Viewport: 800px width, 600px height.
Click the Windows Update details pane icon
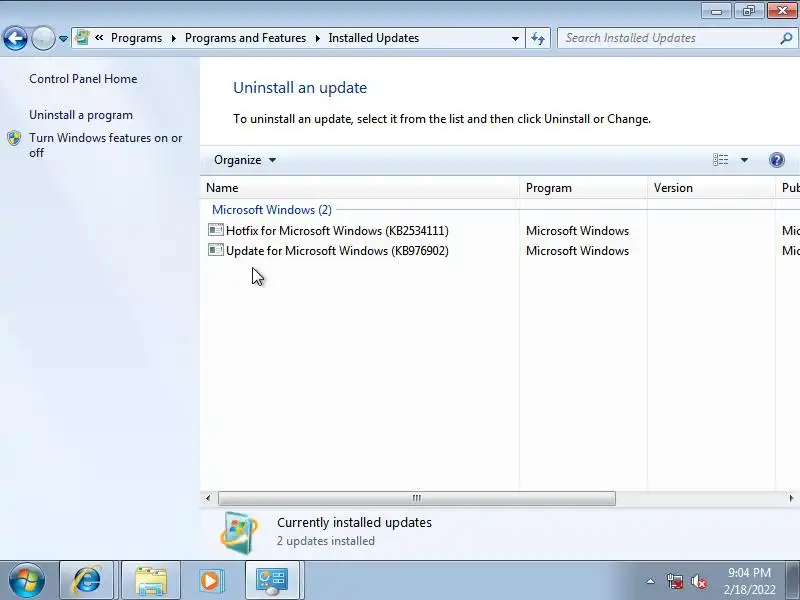[239, 532]
